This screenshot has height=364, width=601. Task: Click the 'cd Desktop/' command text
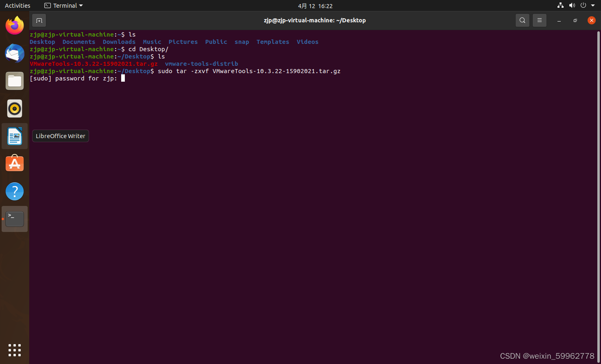pos(148,49)
